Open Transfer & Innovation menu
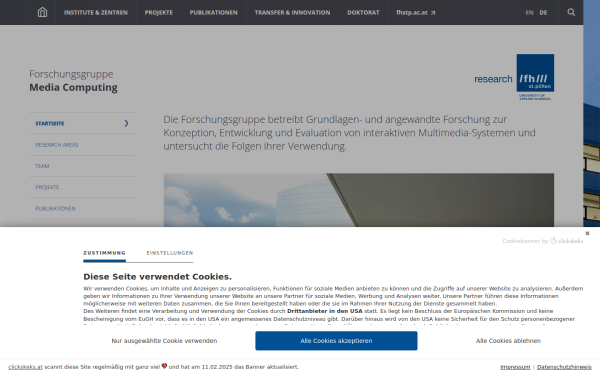600x375 pixels. coord(292,13)
